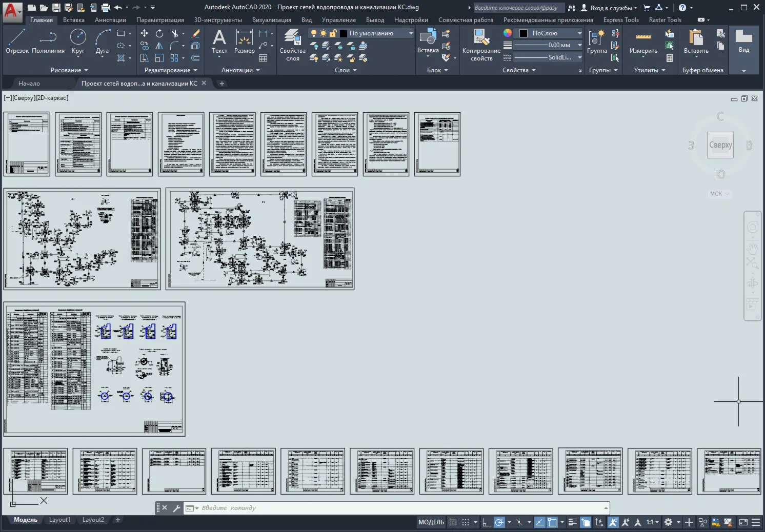
Task: Switch to the Начало file tab
Action: [x=29, y=83]
